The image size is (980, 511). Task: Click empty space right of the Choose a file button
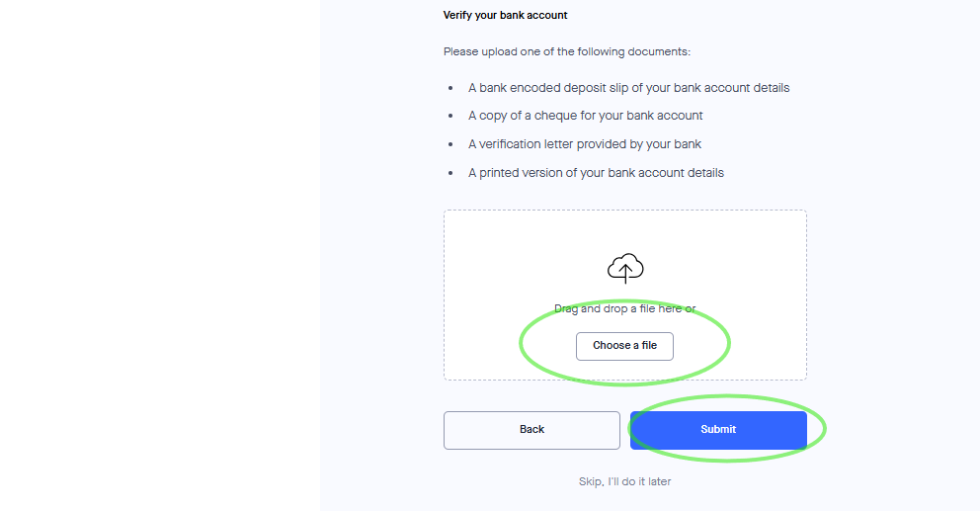pyautogui.click(x=761, y=346)
